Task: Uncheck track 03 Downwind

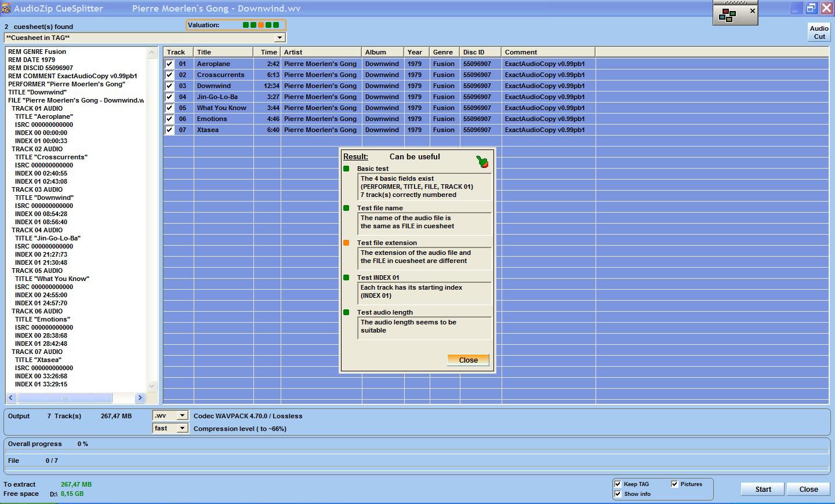Action: tap(169, 86)
